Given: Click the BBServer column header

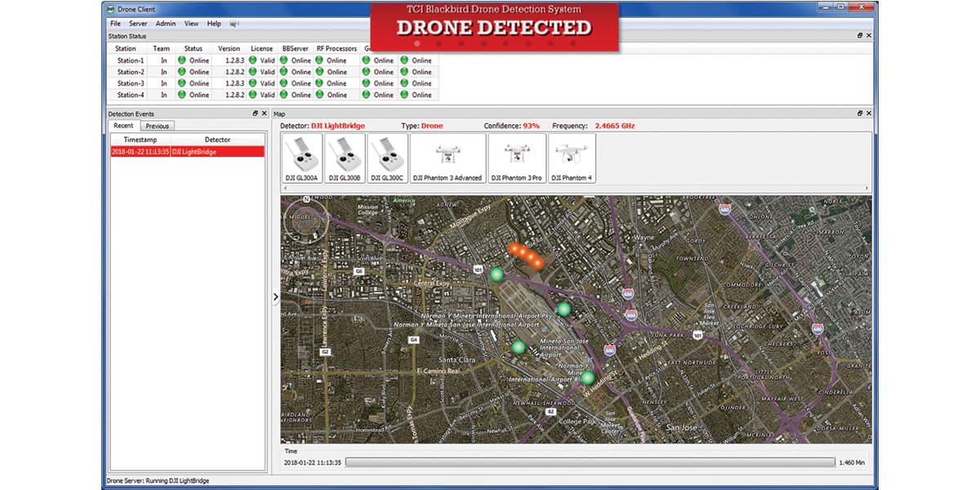Looking at the screenshot, I should tap(296, 49).
